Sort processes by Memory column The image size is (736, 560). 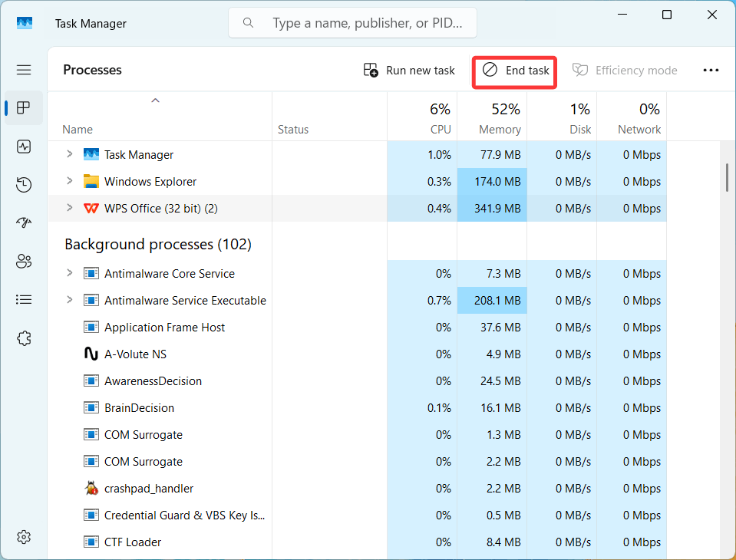499,119
